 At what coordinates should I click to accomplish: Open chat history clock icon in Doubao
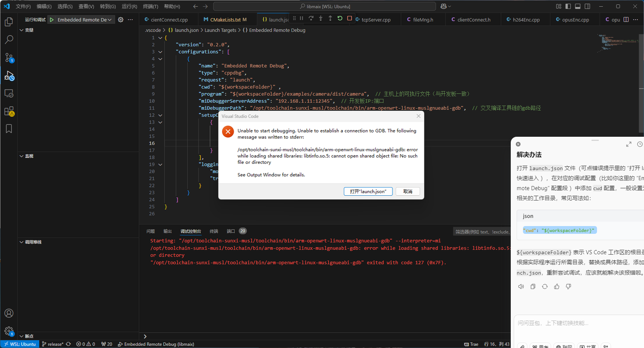tap(640, 144)
